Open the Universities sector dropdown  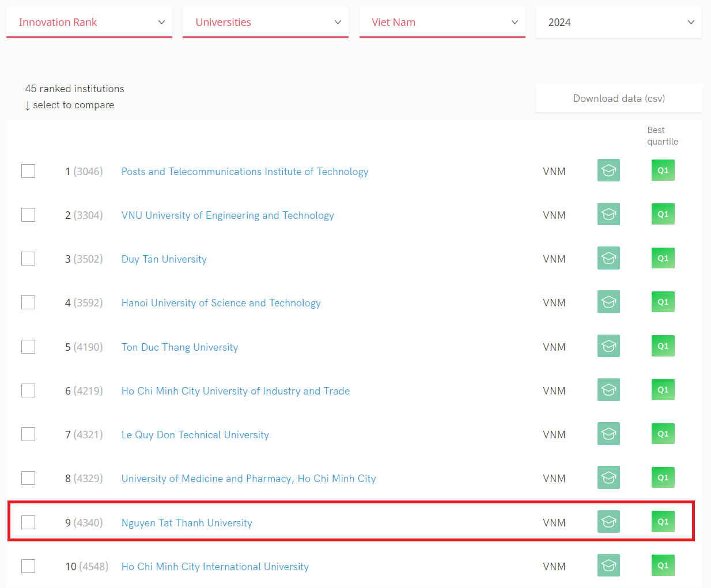(x=265, y=22)
